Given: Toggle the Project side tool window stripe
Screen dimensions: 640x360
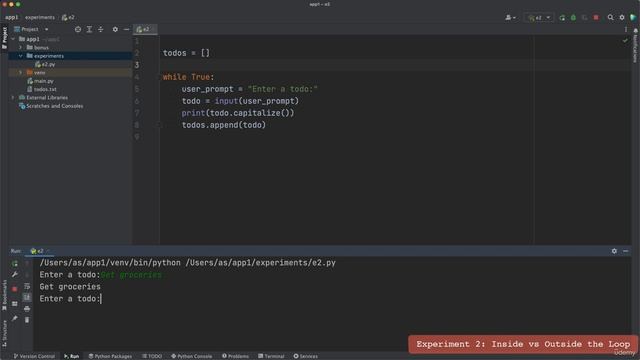Looking at the screenshot, I should [4, 38].
